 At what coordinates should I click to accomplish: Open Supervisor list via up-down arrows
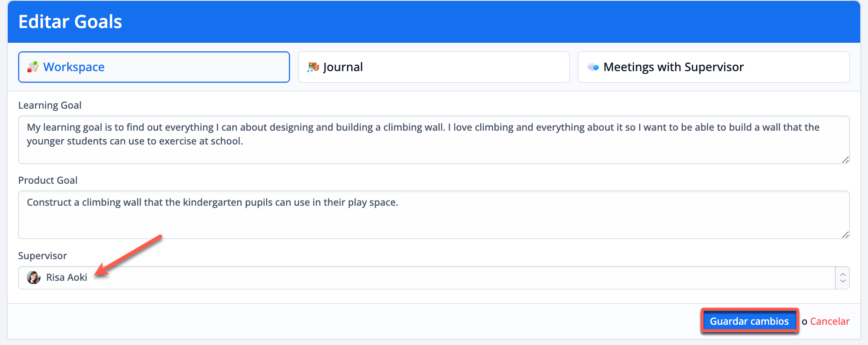coord(843,278)
